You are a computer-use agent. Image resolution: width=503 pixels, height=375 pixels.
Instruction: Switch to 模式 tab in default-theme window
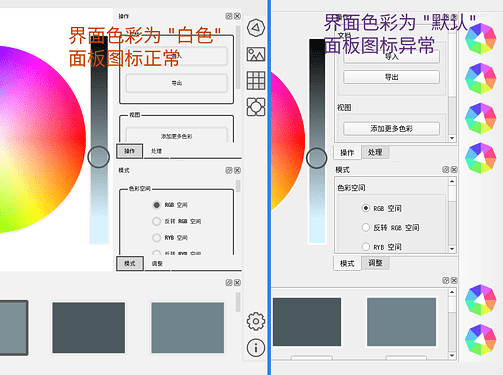point(347,263)
